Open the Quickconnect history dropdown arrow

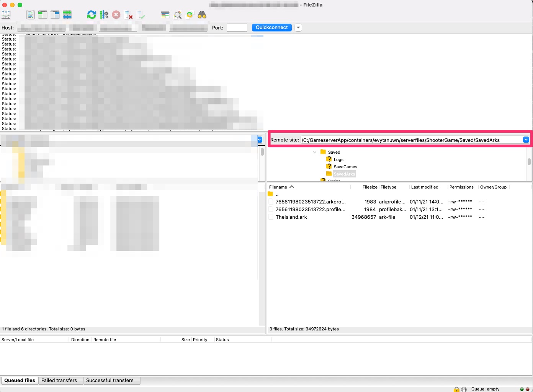click(x=298, y=28)
